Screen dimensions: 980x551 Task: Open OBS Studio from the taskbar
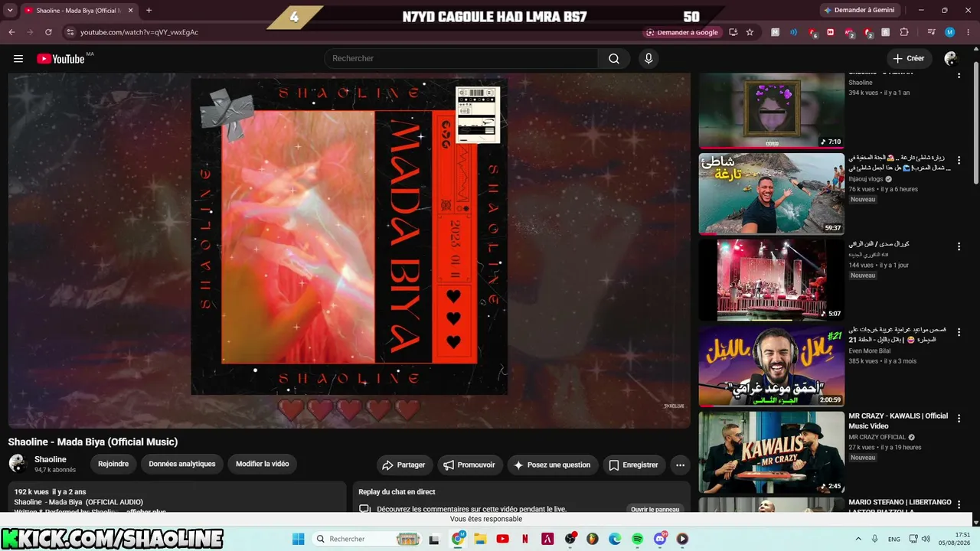570,539
